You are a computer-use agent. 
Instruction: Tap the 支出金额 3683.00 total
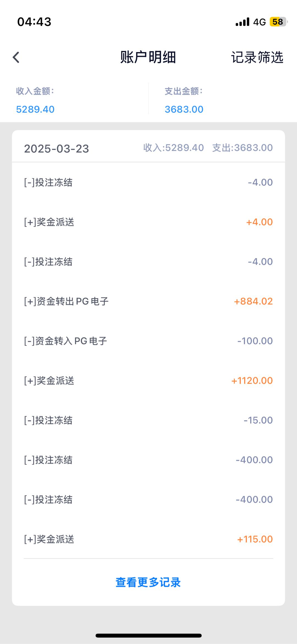click(x=184, y=109)
